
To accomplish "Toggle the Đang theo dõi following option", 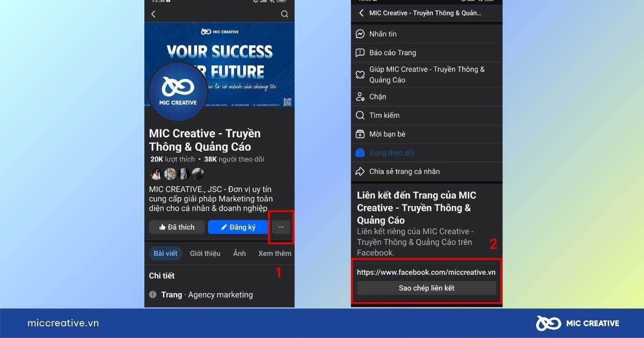I will coord(427,153).
